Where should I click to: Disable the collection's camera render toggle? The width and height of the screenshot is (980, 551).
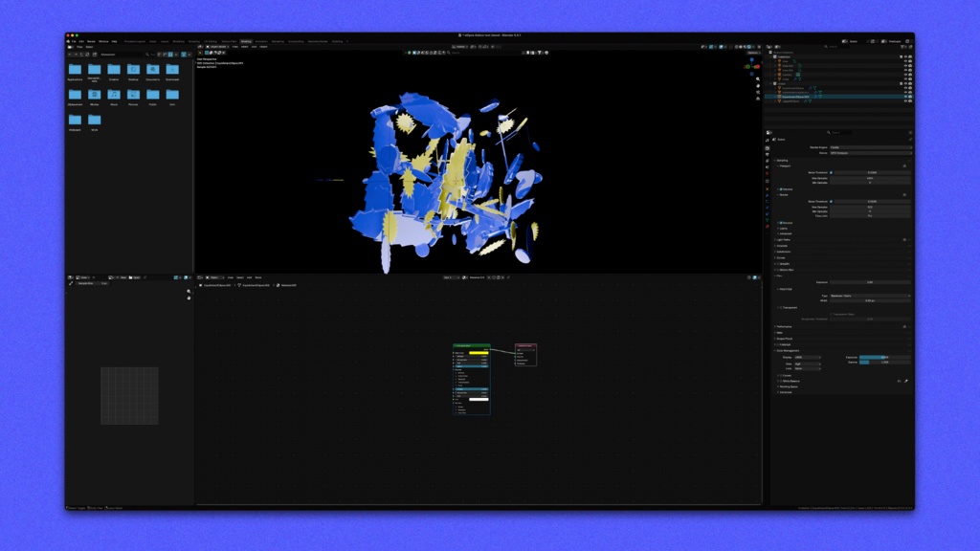click(910, 57)
